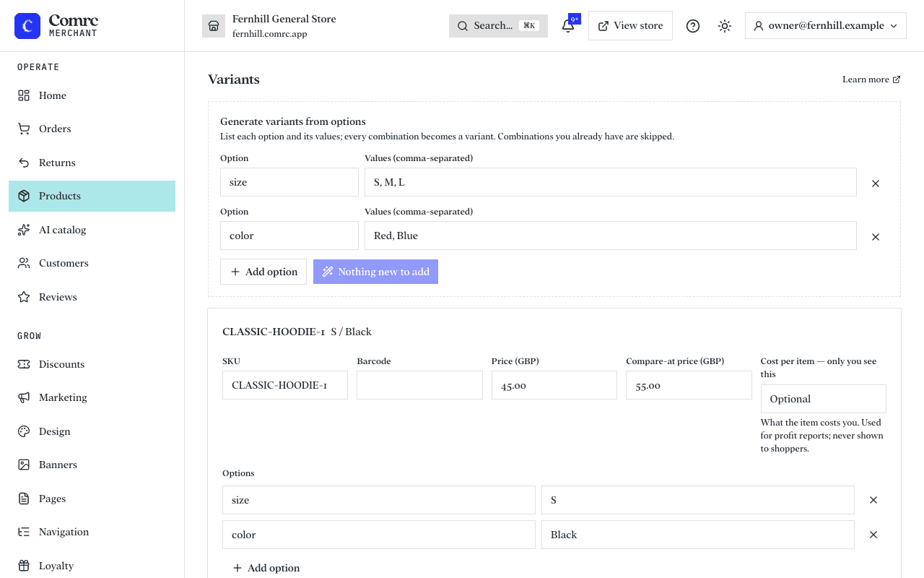Remove the size option row in generator
The image size is (924, 578).
click(876, 184)
